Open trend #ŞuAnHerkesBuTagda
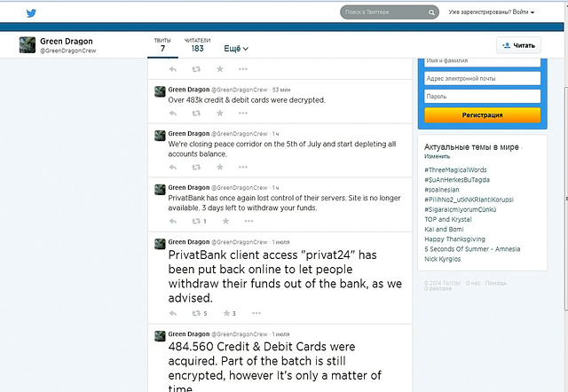The image size is (568, 392). click(x=457, y=180)
